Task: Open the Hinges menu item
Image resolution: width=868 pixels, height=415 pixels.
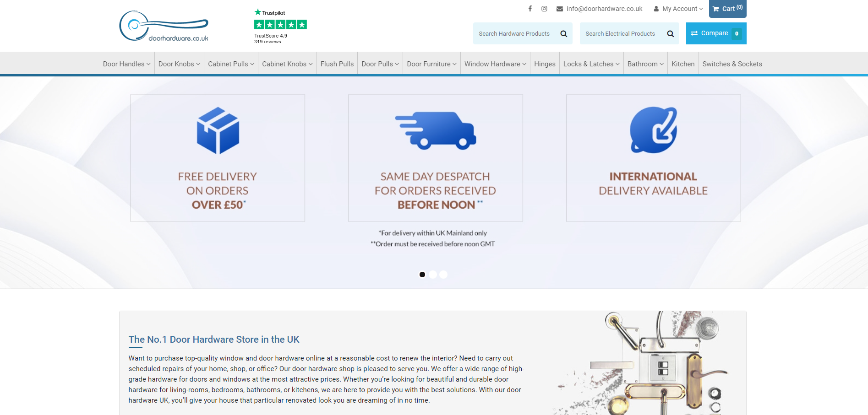Action: (x=545, y=64)
